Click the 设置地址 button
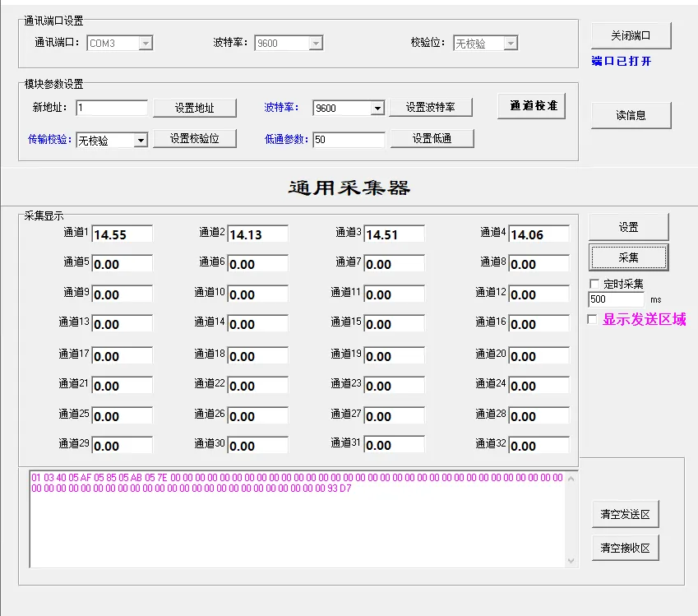 coord(195,108)
